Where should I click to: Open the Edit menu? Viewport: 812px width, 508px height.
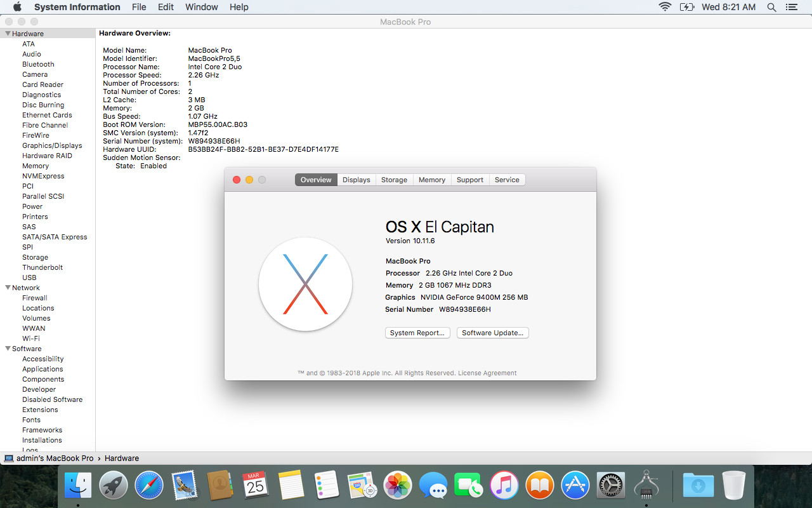pyautogui.click(x=166, y=7)
